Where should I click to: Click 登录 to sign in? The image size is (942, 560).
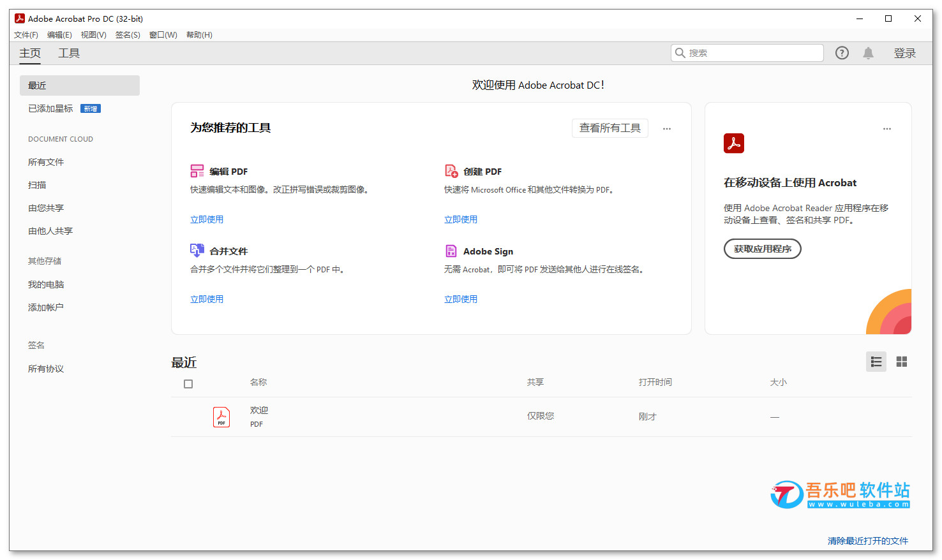click(905, 54)
